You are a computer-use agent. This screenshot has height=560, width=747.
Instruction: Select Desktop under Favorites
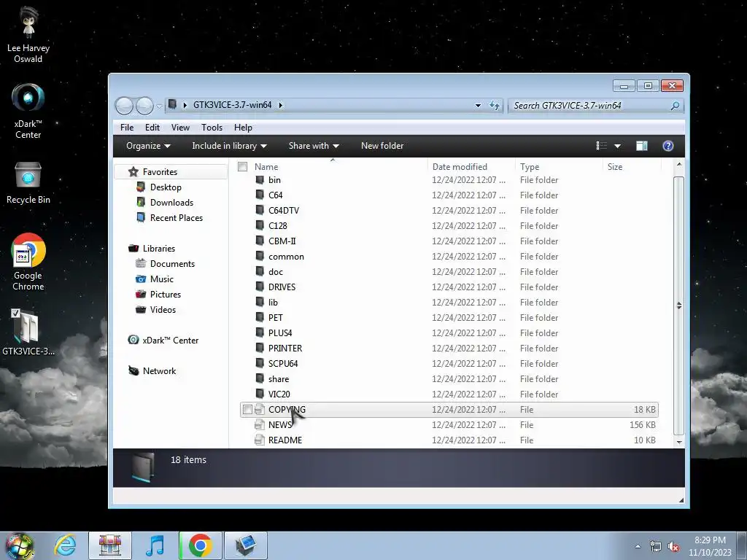click(166, 187)
